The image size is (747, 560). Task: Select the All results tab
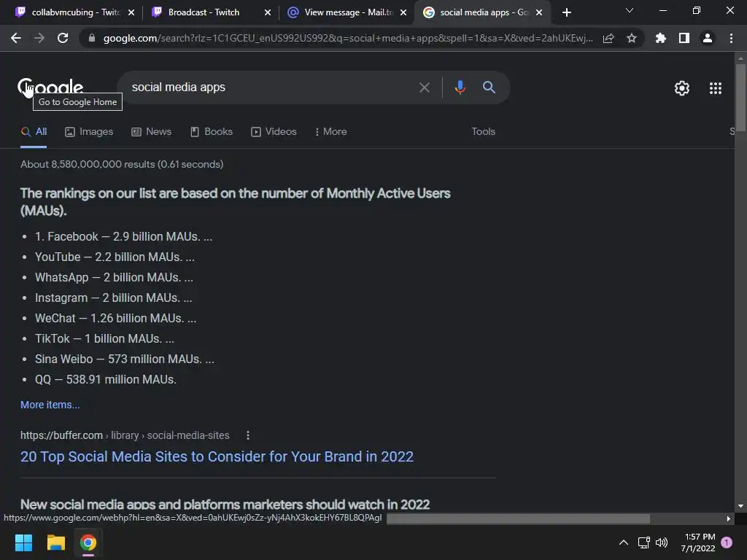(x=34, y=132)
